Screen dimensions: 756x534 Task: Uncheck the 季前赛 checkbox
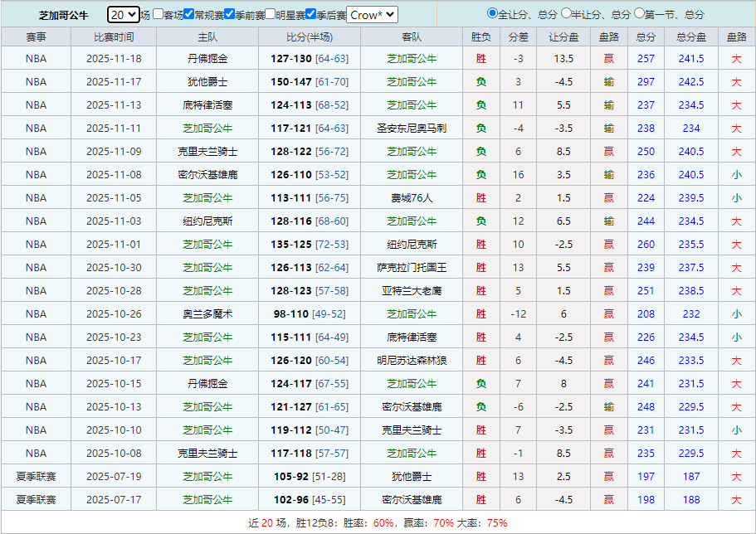(x=229, y=14)
